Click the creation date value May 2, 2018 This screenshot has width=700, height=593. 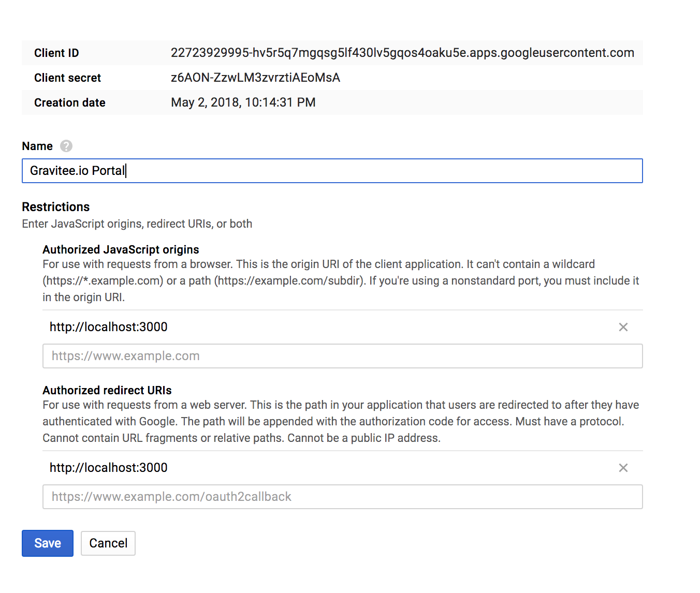243,102
